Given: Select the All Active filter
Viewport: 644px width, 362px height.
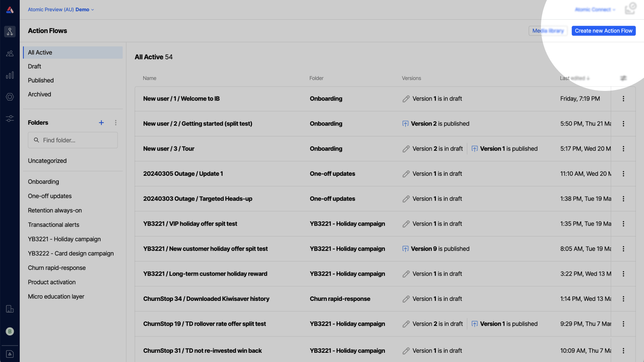Looking at the screenshot, I should [73, 53].
